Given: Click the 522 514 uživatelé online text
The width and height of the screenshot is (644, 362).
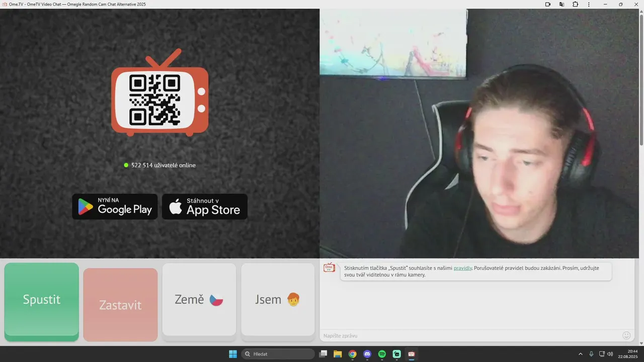Looking at the screenshot, I should pos(164,165).
